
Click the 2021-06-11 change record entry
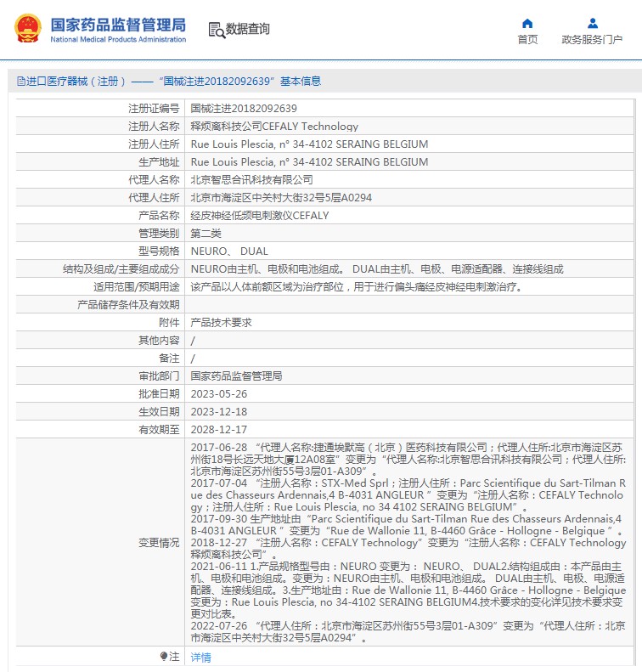(x=408, y=590)
